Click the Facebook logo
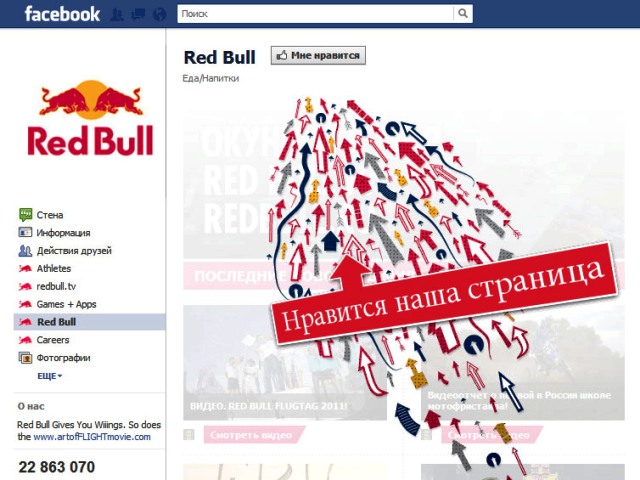640x480 pixels. pyautogui.click(x=62, y=14)
